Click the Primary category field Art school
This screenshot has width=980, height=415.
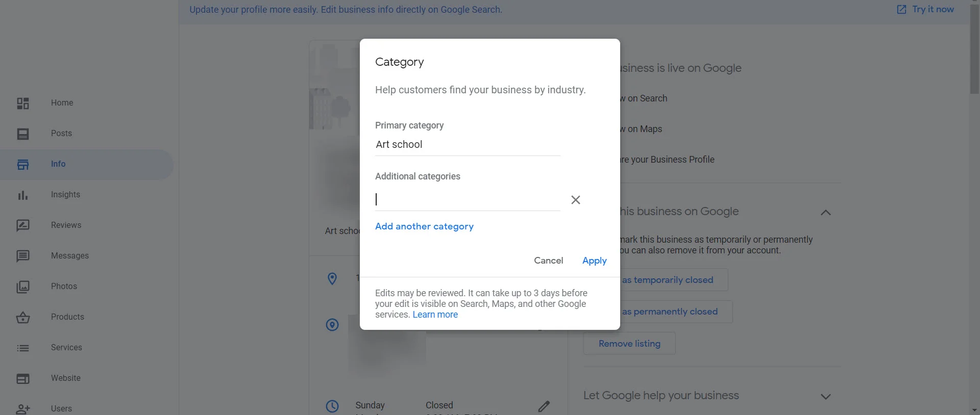[x=468, y=145]
